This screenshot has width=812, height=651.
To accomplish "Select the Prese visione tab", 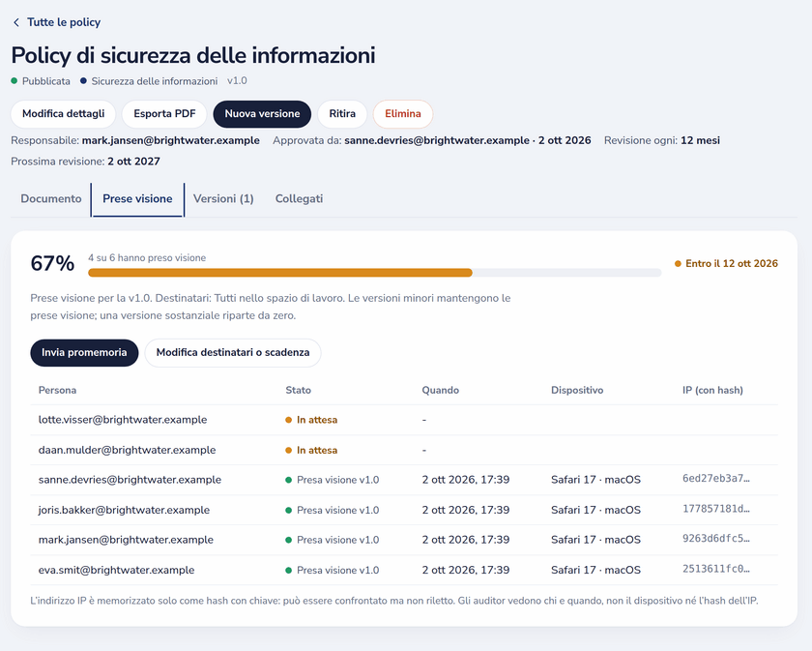I will [137, 199].
